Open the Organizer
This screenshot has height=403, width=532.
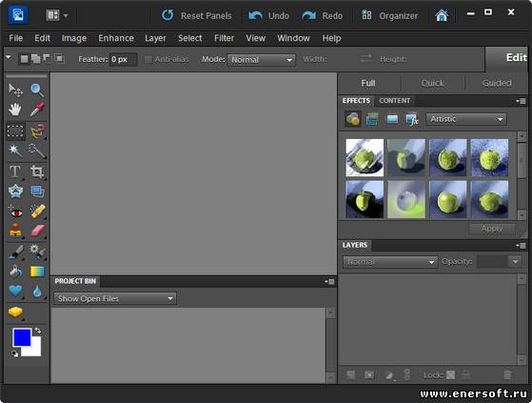click(x=389, y=15)
